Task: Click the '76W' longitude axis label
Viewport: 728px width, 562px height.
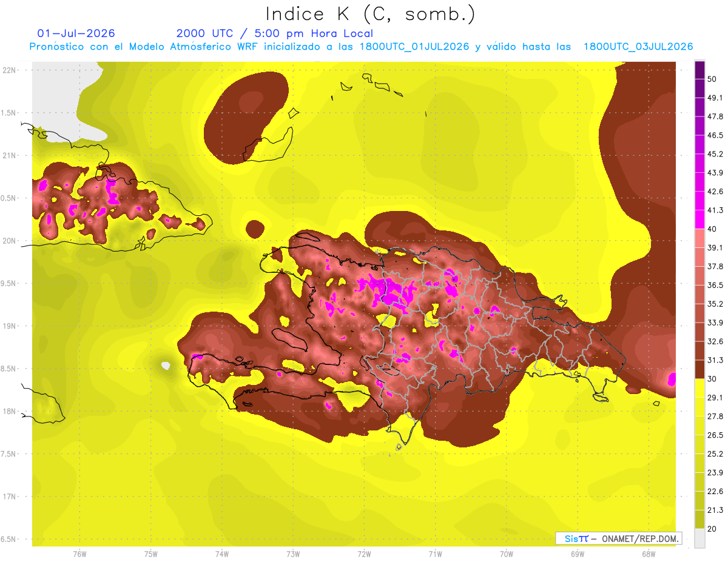Action: point(79,554)
